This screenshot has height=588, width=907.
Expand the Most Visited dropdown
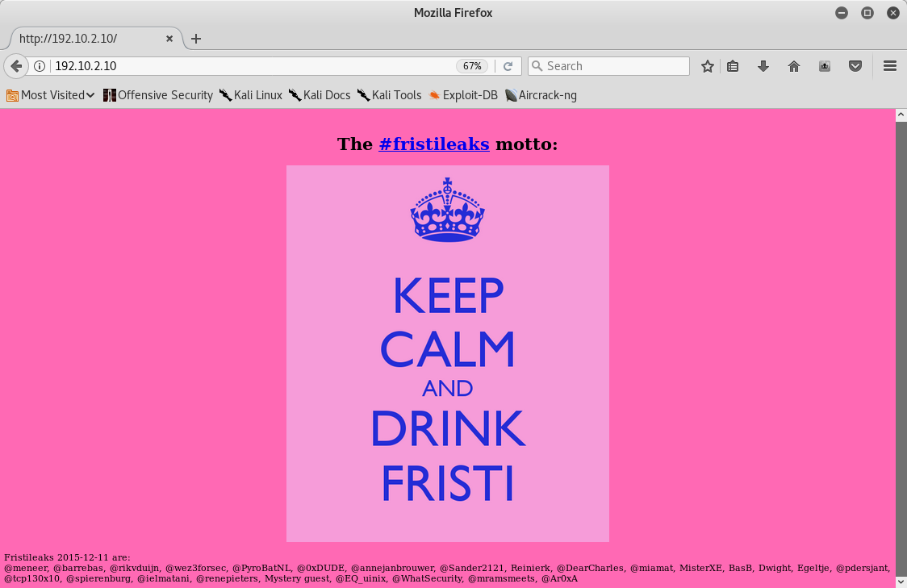point(50,95)
